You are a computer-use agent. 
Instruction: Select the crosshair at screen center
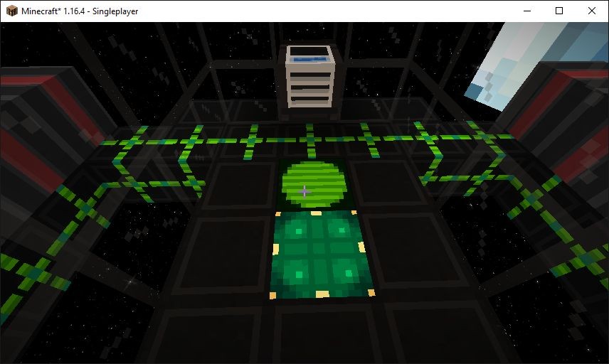coord(304,191)
